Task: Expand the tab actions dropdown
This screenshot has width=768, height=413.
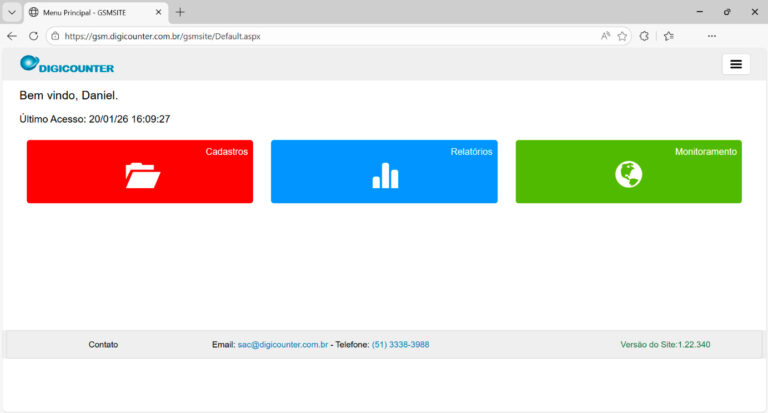Action: [11, 12]
